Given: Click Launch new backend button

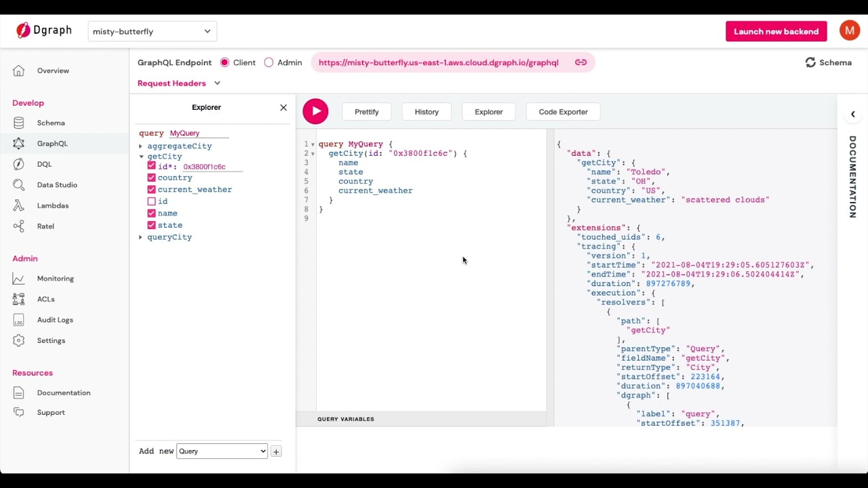Looking at the screenshot, I should point(776,31).
